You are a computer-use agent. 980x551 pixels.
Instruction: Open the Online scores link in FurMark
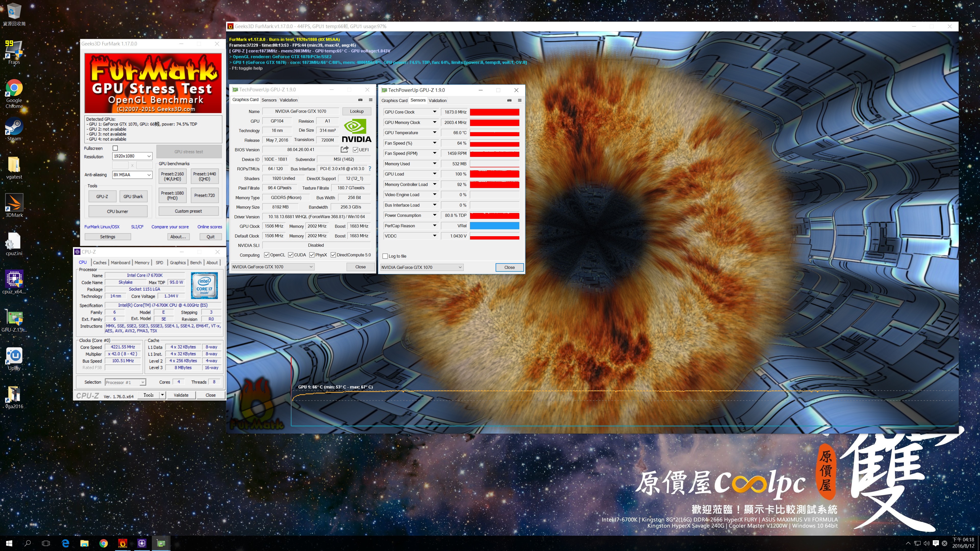coord(210,227)
